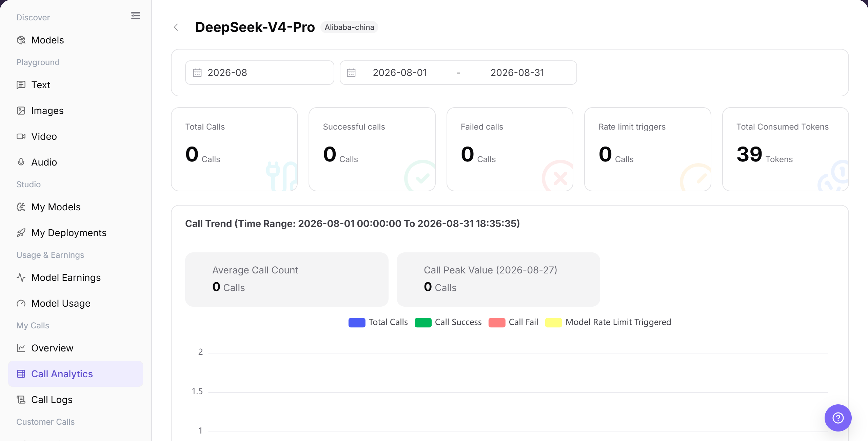Click the Model Usage gauge icon
The image size is (868, 441).
tap(21, 303)
